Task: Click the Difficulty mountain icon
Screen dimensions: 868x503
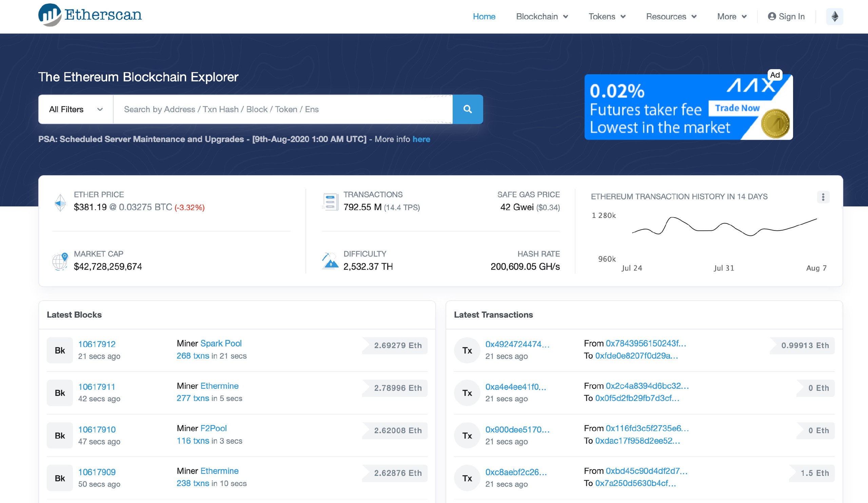Action: 330,261
